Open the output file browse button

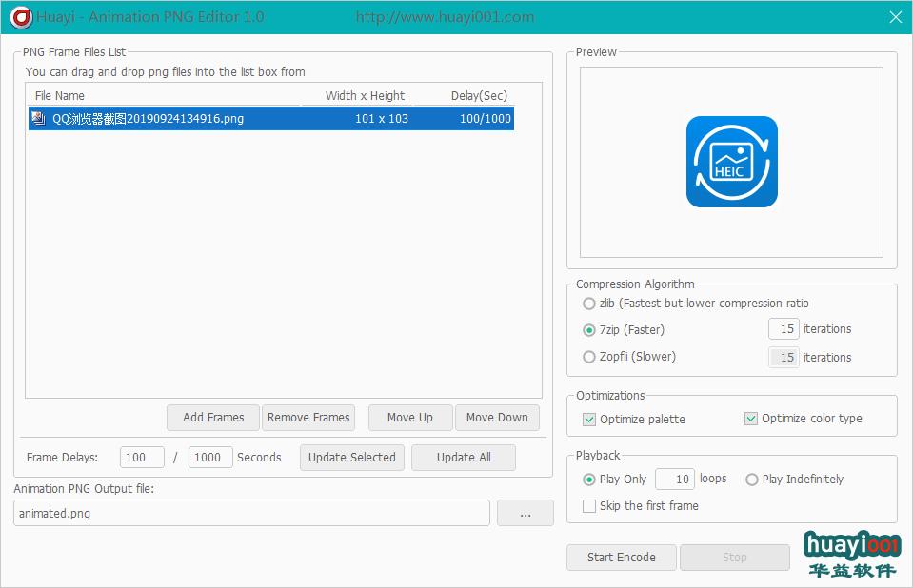click(525, 514)
